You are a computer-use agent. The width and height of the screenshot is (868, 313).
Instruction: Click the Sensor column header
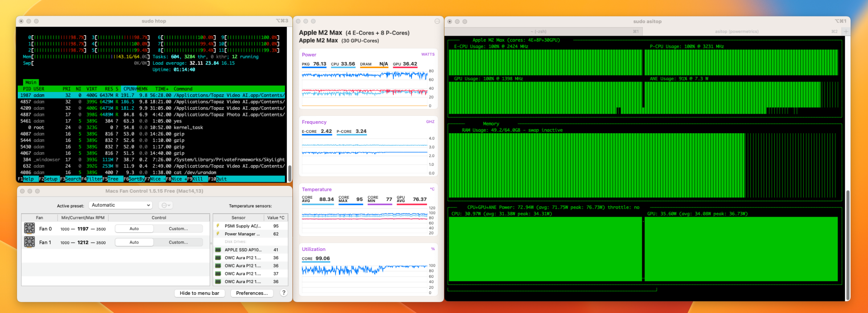238,217
